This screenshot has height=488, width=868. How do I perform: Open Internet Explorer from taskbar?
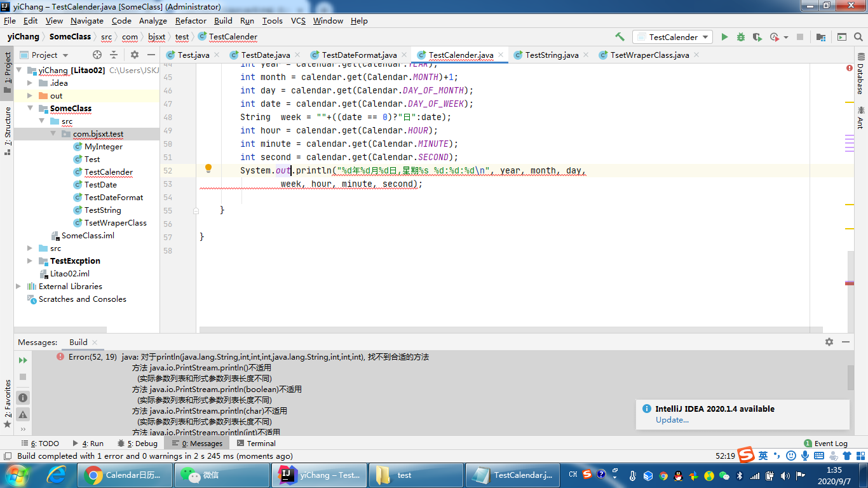pos(57,475)
